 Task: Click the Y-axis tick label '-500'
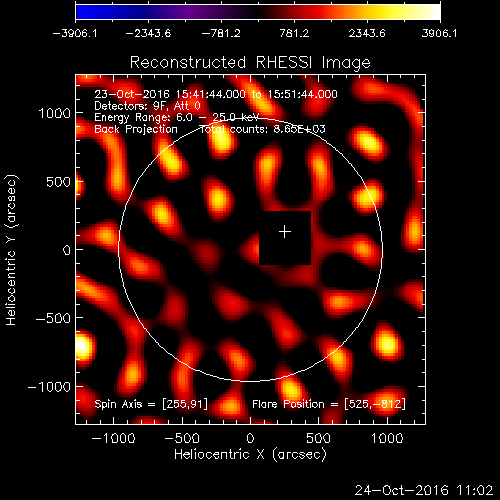[x=53, y=318]
